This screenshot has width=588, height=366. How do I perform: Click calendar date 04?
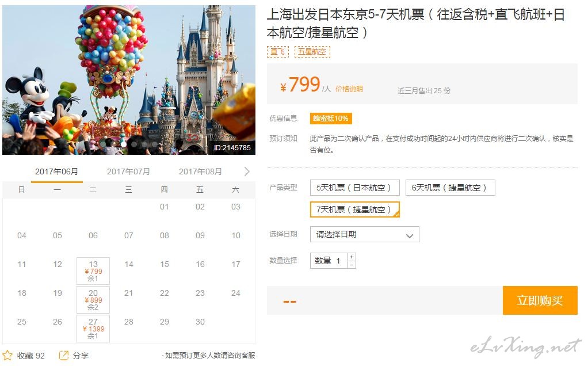22,235
